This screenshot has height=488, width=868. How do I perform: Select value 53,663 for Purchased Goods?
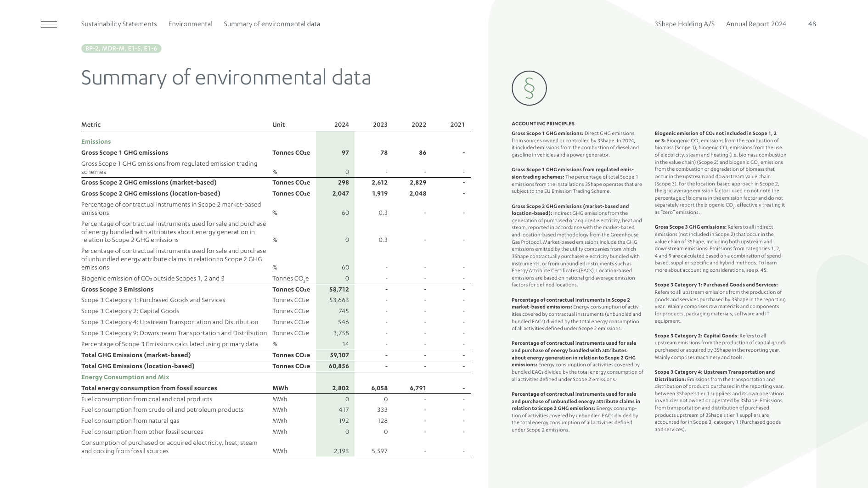pyautogui.click(x=339, y=300)
